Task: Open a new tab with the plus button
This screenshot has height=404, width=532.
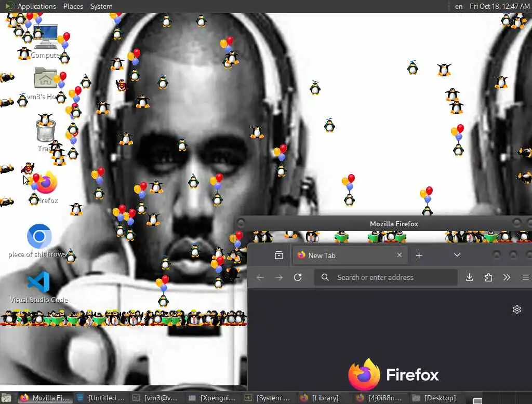Action: coord(419,255)
